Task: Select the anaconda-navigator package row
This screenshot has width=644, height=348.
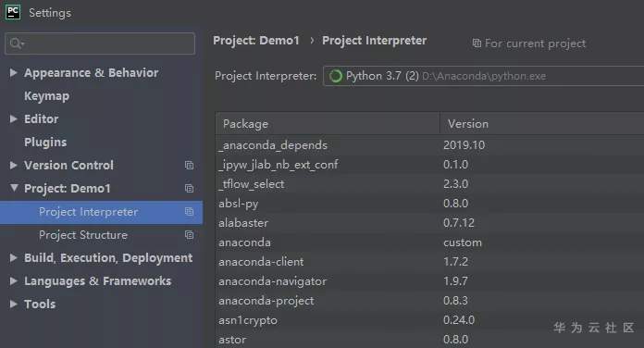Action: [430, 281]
